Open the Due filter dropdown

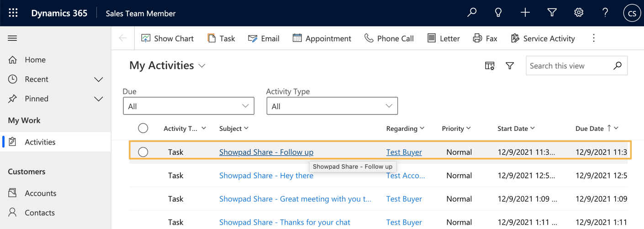click(x=189, y=106)
